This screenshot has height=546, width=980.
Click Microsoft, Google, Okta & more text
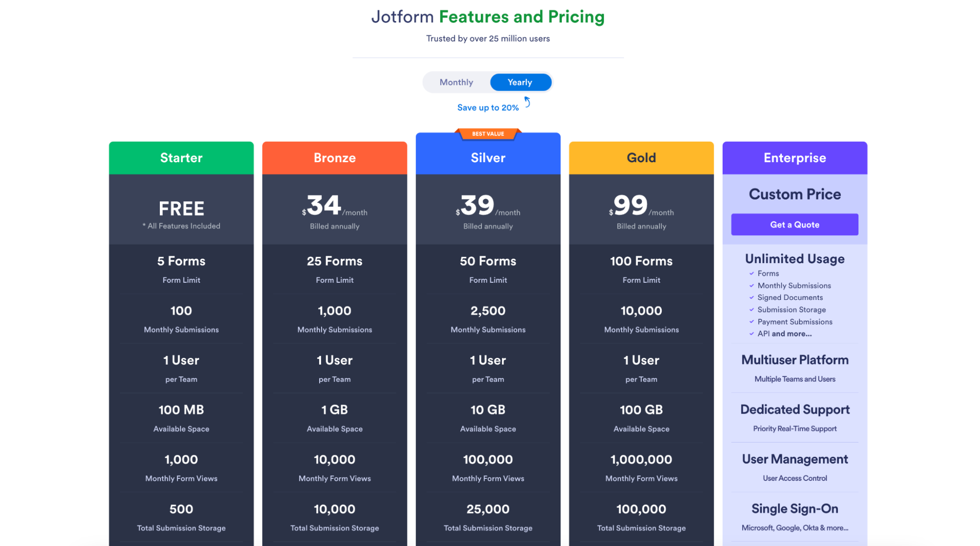click(x=795, y=528)
